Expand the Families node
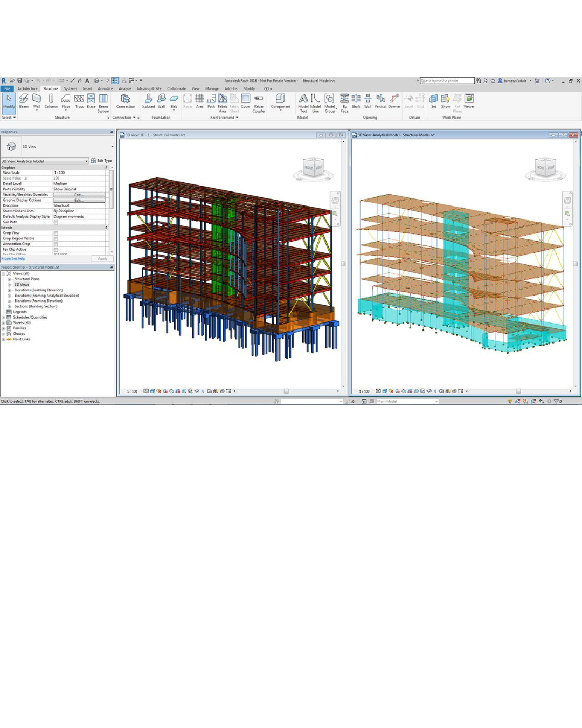582x728 pixels. pos(3,328)
